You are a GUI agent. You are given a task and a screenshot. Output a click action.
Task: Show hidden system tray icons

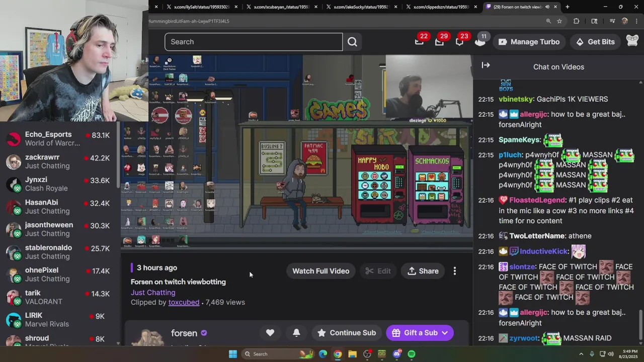pyautogui.click(x=581, y=354)
